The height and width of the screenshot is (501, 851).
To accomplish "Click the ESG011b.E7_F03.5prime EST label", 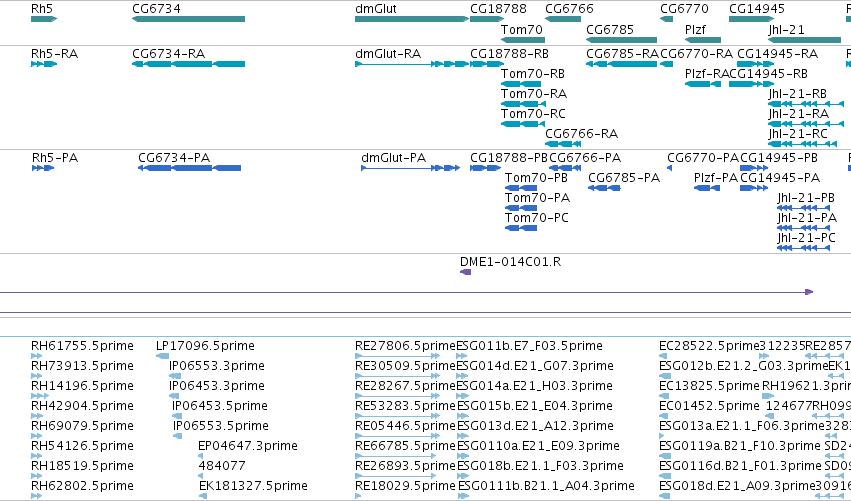I will (529, 346).
